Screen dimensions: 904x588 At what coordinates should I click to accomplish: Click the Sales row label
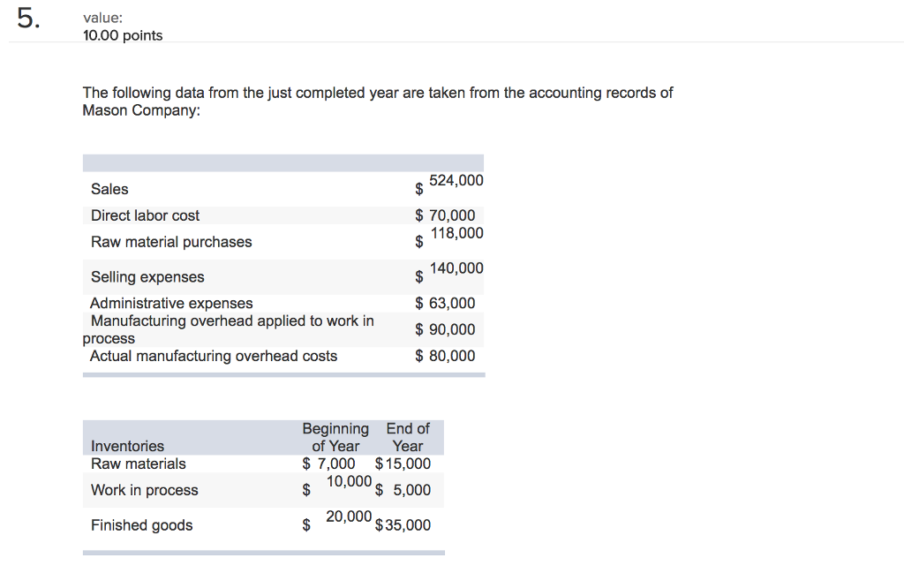coord(109,189)
